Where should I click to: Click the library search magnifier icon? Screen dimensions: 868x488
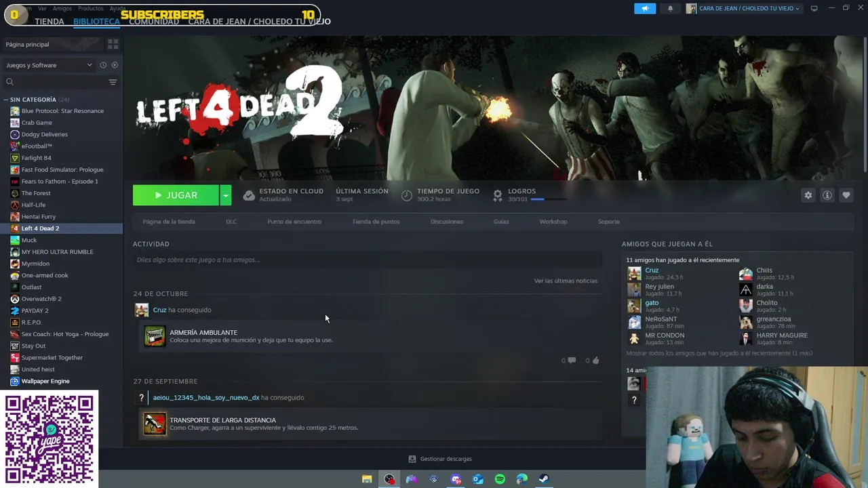point(9,82)
